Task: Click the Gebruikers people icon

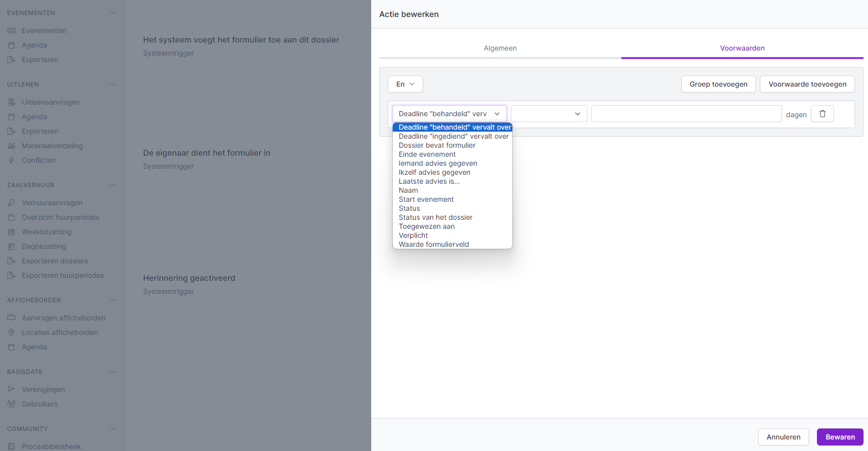Action: pyautogui.click(x=12, y=404)
